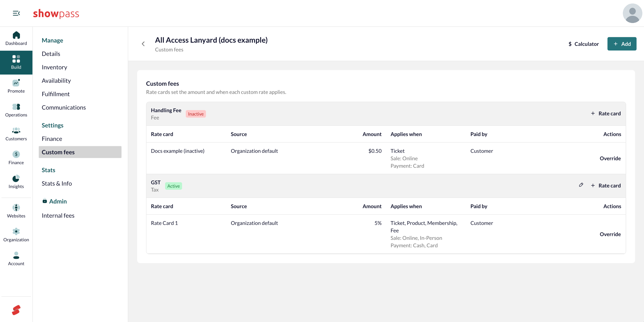Go back using the left chevron
This screenshot has width=644, height=322.
point(143,44)
